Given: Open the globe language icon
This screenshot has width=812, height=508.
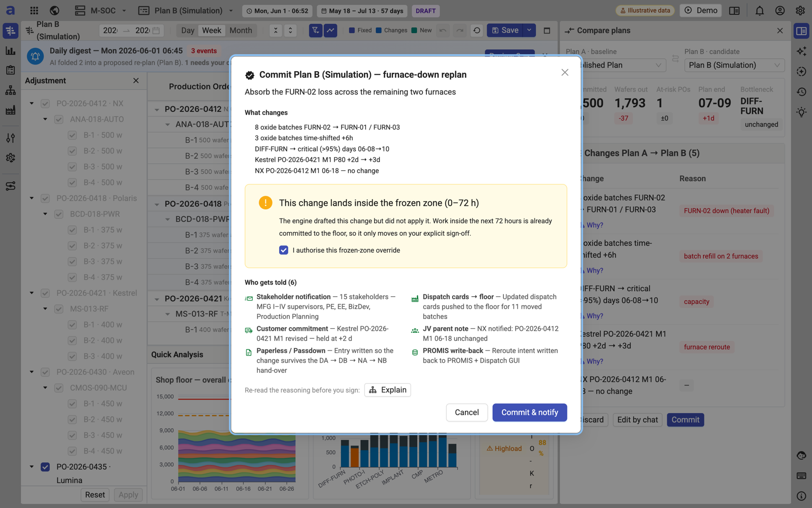Looking at the screenshot, I should point(54,11).
